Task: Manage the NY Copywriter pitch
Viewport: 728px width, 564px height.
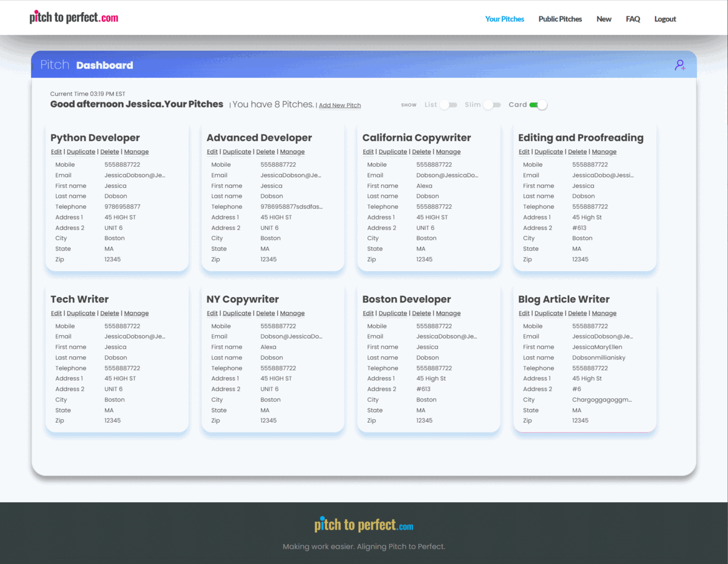Action: 292,314
